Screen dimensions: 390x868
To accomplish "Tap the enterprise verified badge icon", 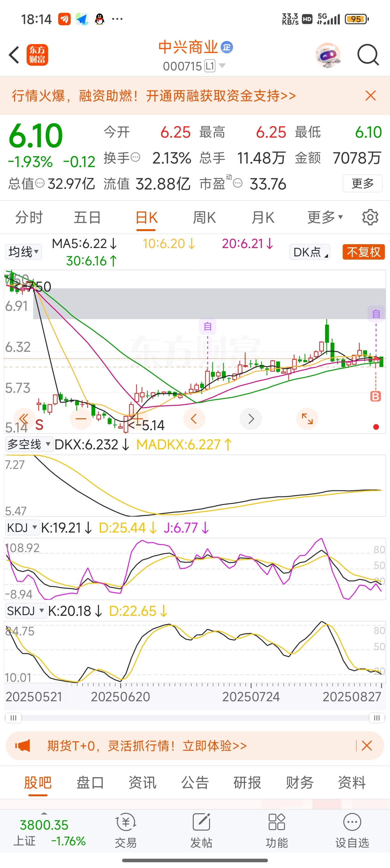I will click(x=227, y=47).
